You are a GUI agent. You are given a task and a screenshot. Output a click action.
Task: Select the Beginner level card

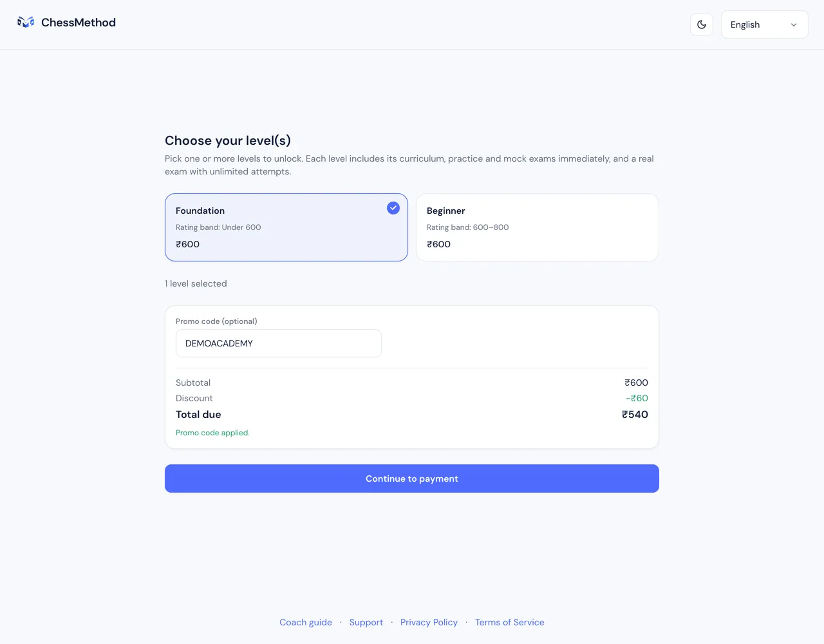[538, 227]
